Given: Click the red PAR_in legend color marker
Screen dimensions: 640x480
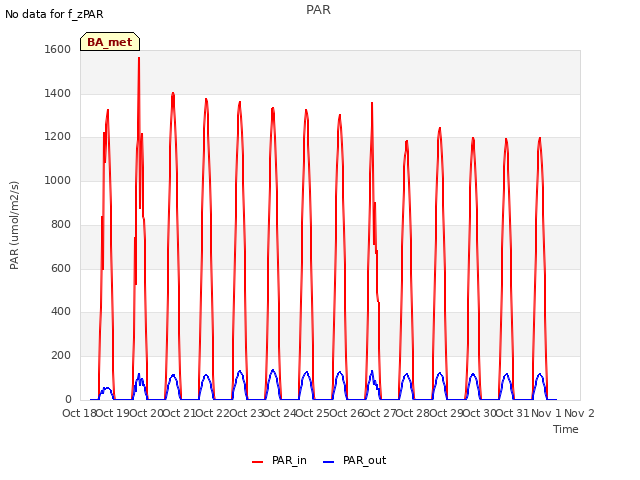Looking at the screenshot, I should pos(258,462).
